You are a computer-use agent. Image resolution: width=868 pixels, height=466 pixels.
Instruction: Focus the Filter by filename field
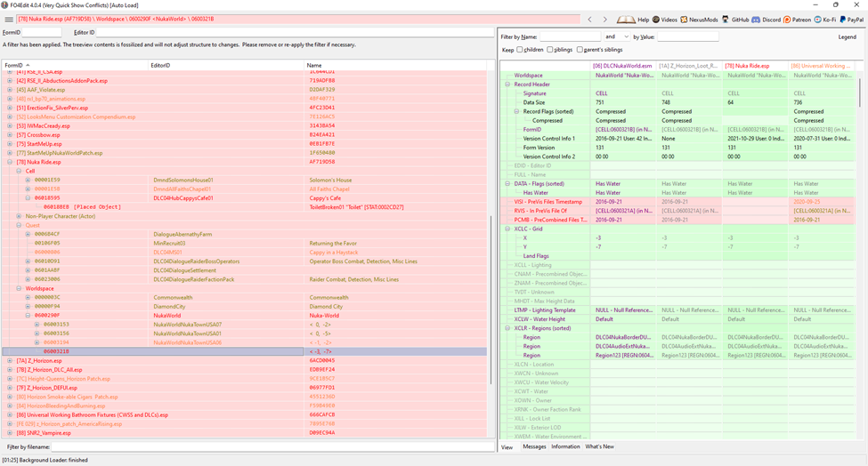point(272,446)
